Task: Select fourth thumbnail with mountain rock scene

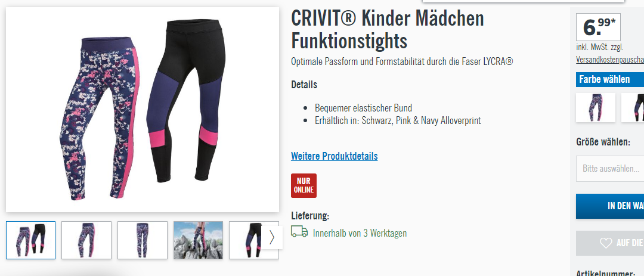Action: click(x=198, y=240)
